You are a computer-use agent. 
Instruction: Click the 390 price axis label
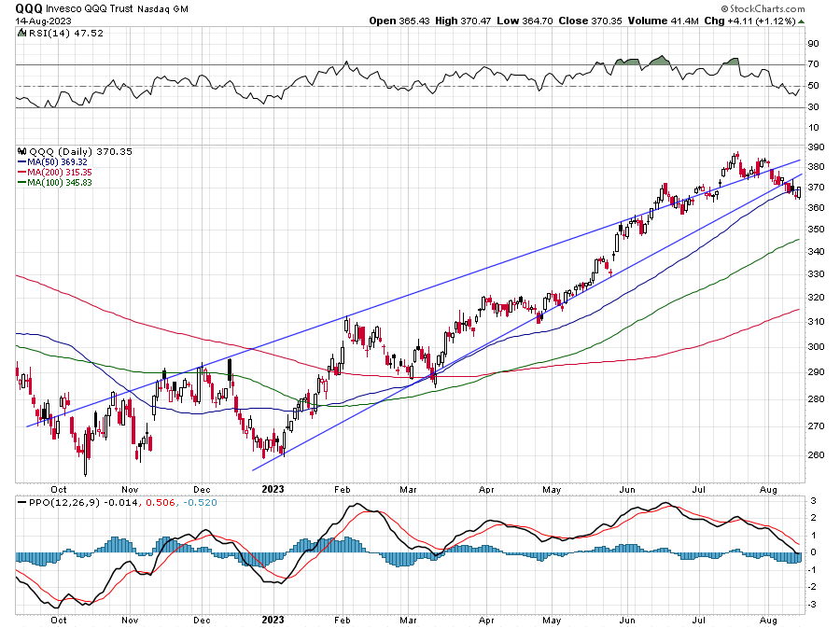[816, 147]
